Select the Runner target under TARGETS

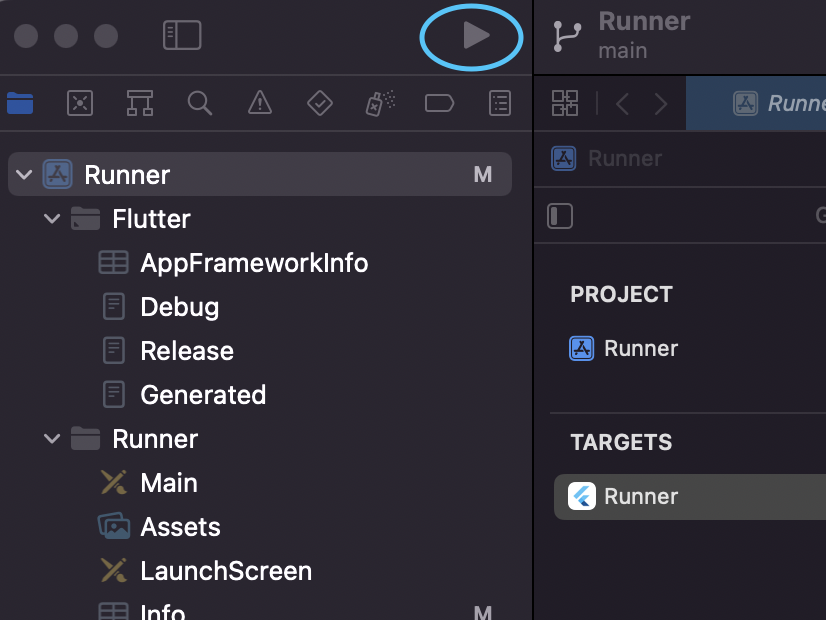tap(690, 497)
